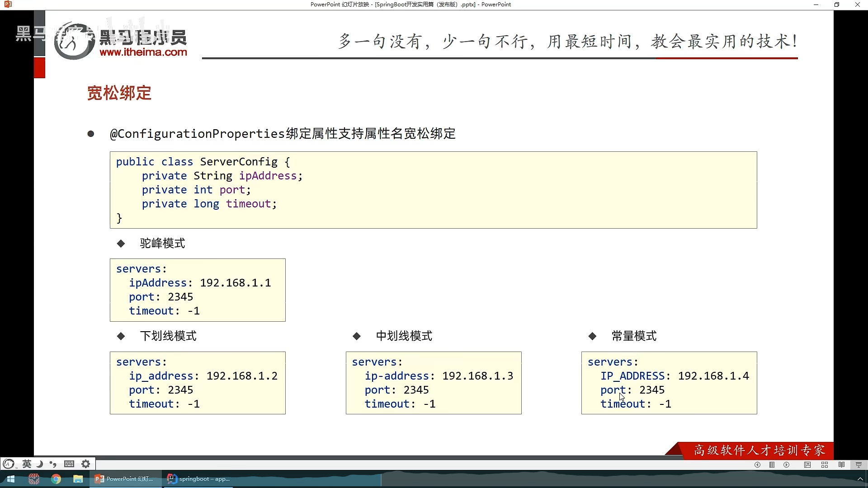Go to previous slide arrow
This screenshot has width=868, height=488.
(757, 465)
